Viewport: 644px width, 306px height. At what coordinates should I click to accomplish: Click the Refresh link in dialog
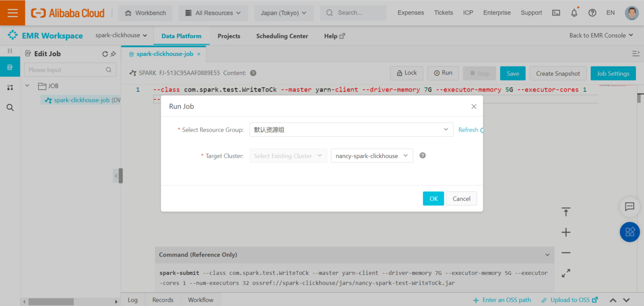click(468, 130)
